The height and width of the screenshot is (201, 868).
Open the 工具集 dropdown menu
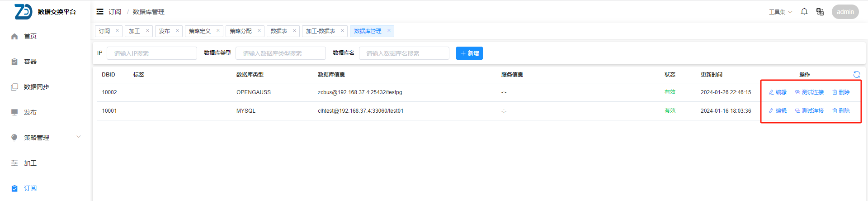(x=780, y=12)
